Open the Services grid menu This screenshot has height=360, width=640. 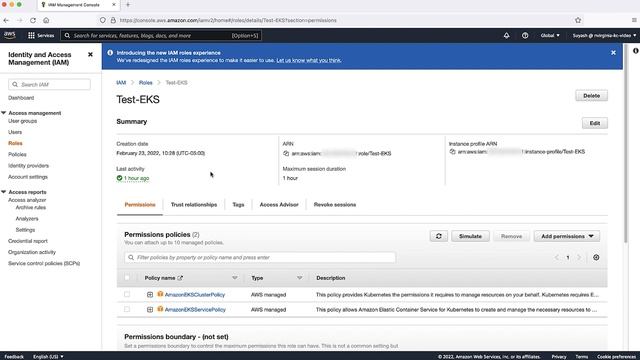[41, 36]
